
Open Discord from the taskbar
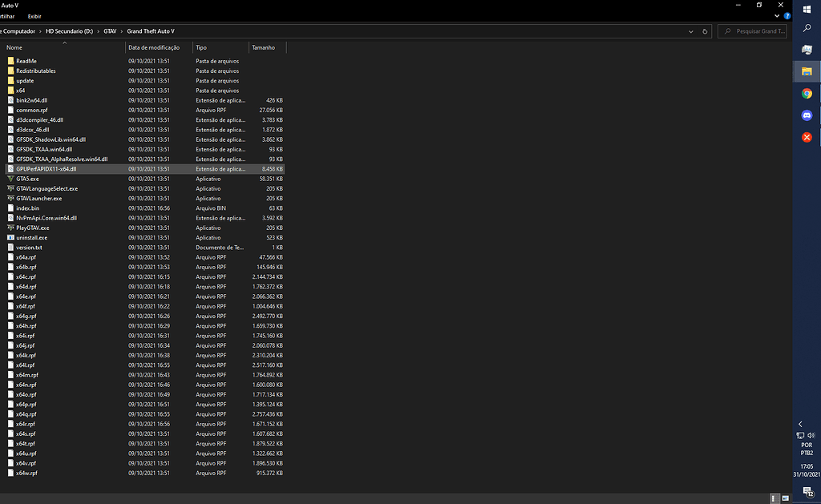[x=807, y=115]
